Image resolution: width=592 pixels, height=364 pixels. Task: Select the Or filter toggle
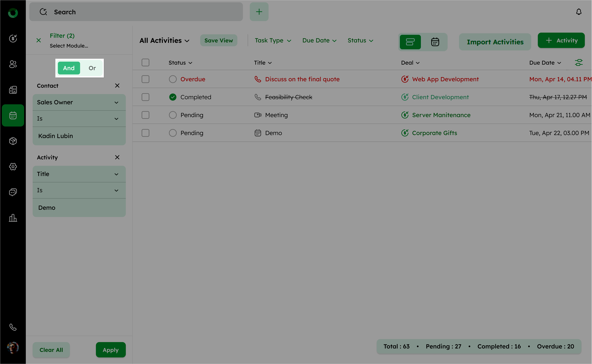pyautogui.click(x=92, y=68)
